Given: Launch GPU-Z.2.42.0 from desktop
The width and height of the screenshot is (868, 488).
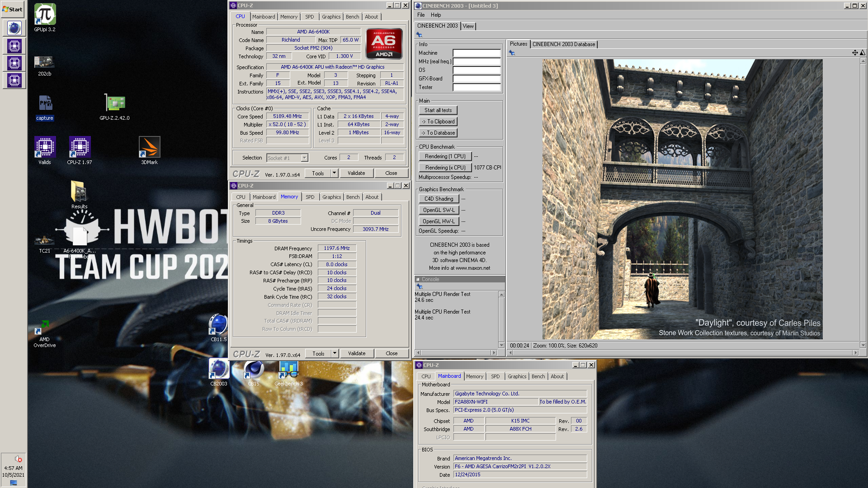Looking at the screenshot, I should 115,107.
